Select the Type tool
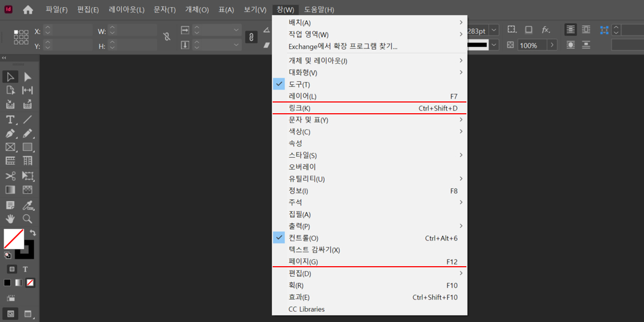Screen dimensions: 644x322 (10, 120)
